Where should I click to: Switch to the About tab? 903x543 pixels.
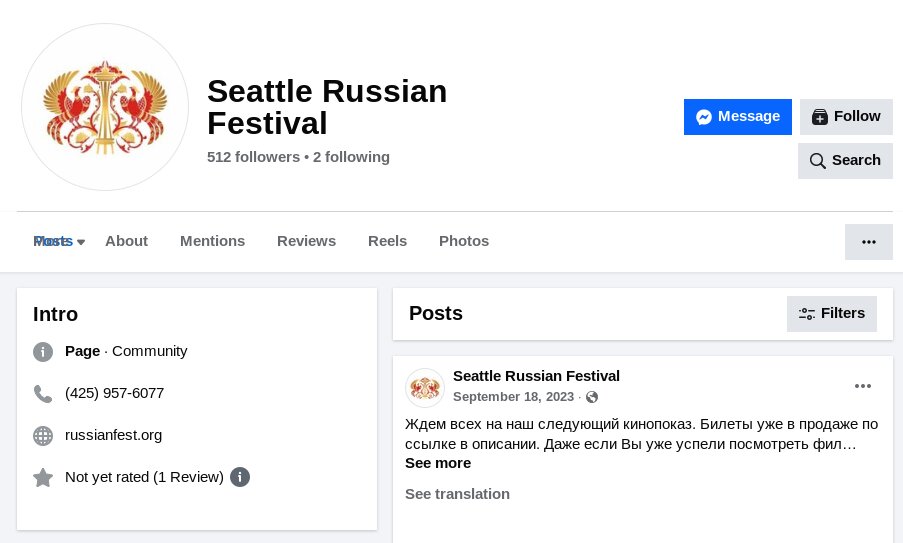click(x=126, y=241)
